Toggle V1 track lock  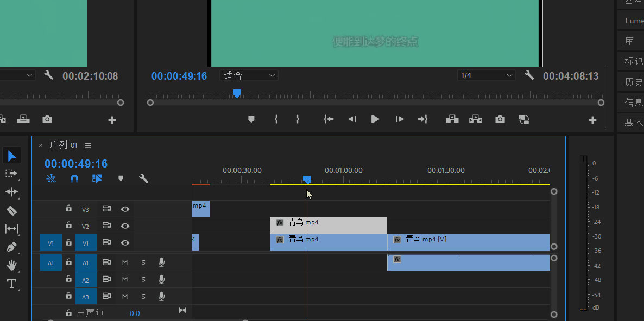[x=68, y=242]
